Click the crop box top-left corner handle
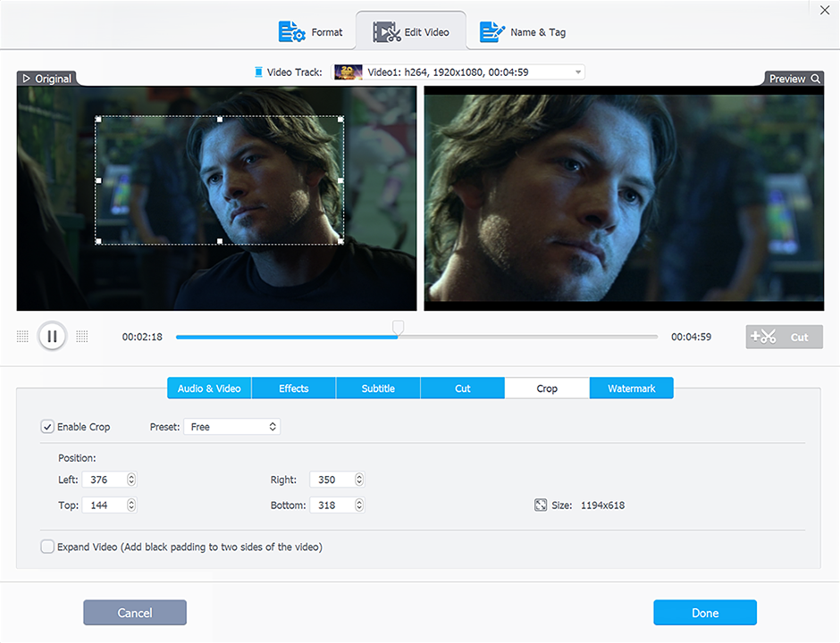The image size is (840, 643). [x=98, y=120]
